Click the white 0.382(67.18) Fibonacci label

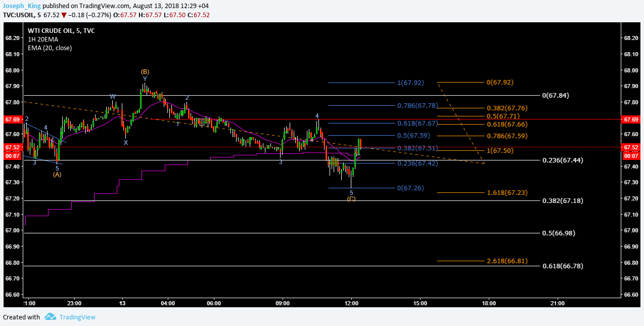tap(563, 200)
